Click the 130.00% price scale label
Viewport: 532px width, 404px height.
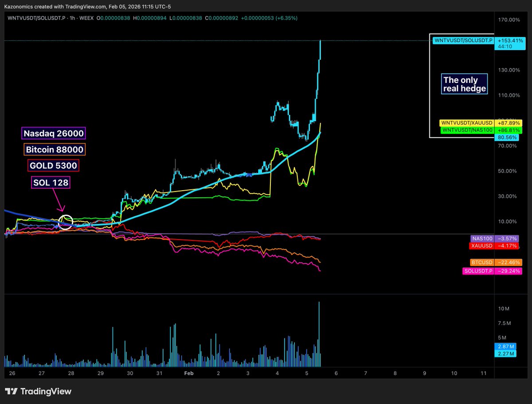pos(510,70)
